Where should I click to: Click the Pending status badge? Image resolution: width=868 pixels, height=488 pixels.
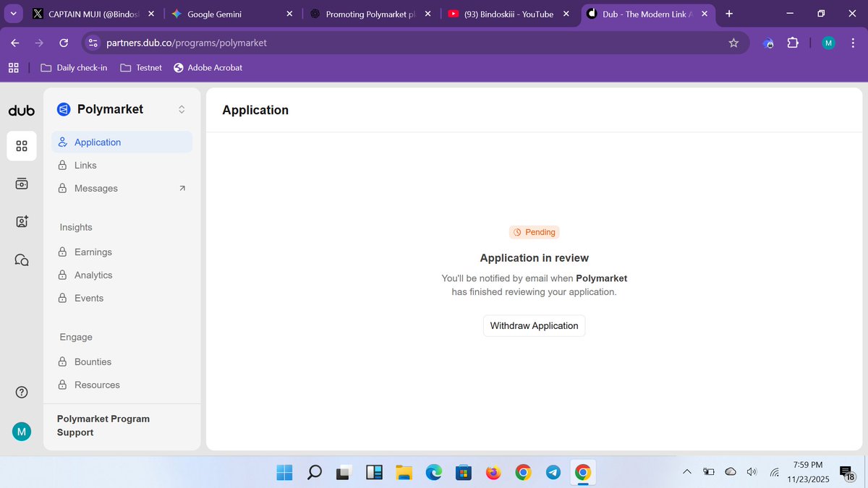tap(534, 232)
